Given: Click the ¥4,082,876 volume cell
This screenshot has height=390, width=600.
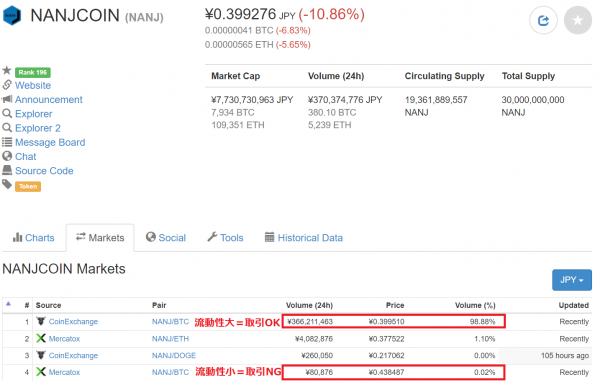Looking at the screenshot, I should click(x=314, y=339).
